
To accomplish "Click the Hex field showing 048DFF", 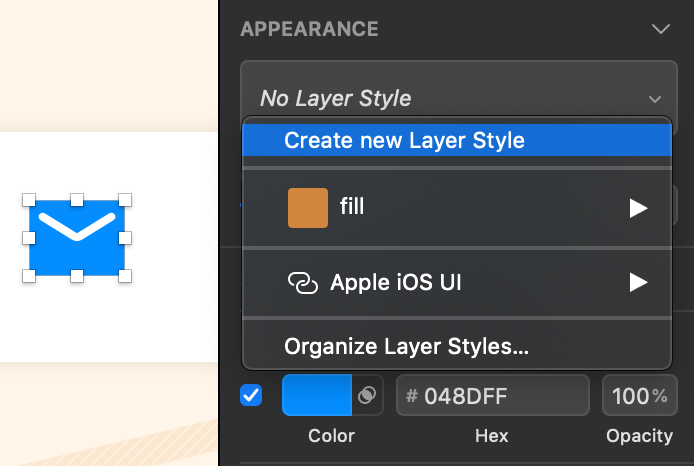I will click(x=492, y=395).
